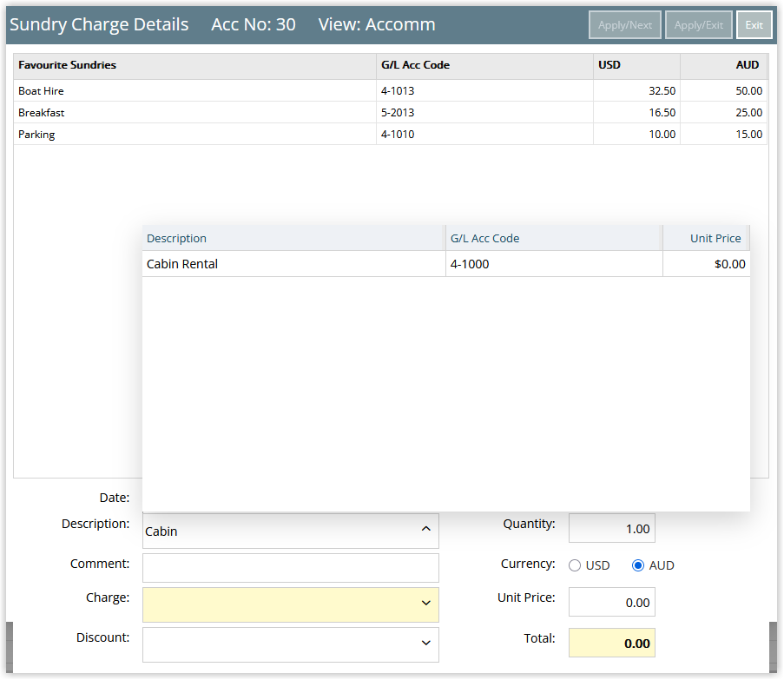
Task: Click the dropdown's Description column header
Action: pos(293,238)
